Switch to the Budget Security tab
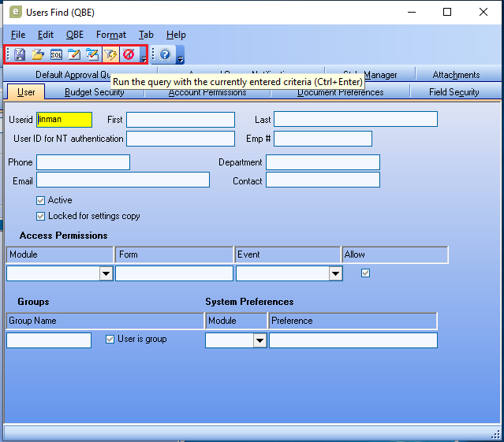This screenshot has height=442, width=504. pyautogui.click(x=94, y=92)
